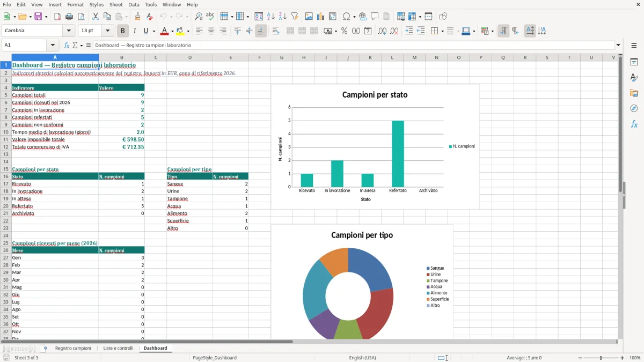Click the Select Function sum button
This screenshot has height=362, width=644.
pos(75,45)
